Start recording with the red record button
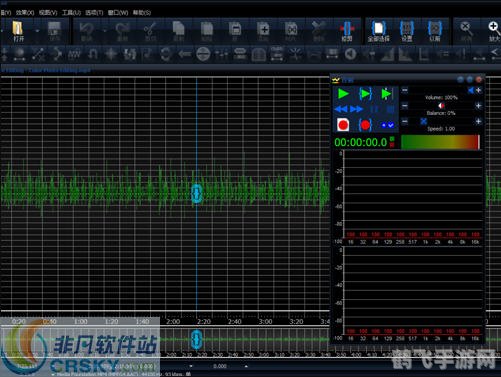 point(343,125)
